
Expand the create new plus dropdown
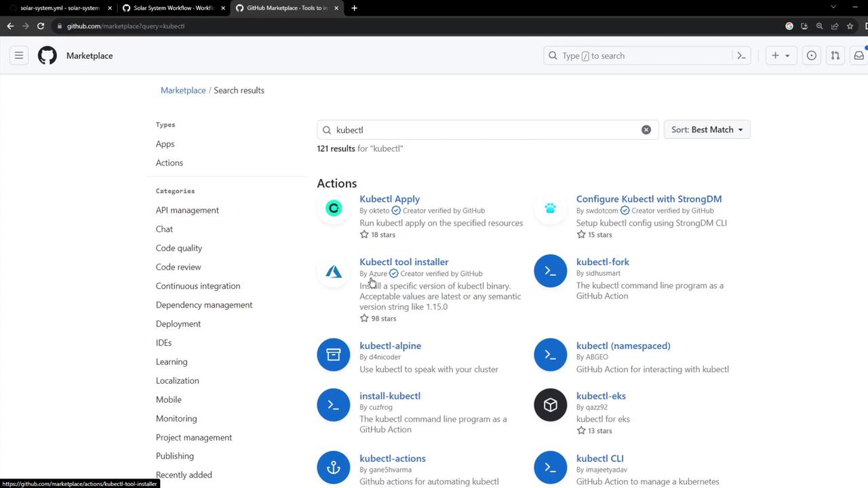coord(781,56)
